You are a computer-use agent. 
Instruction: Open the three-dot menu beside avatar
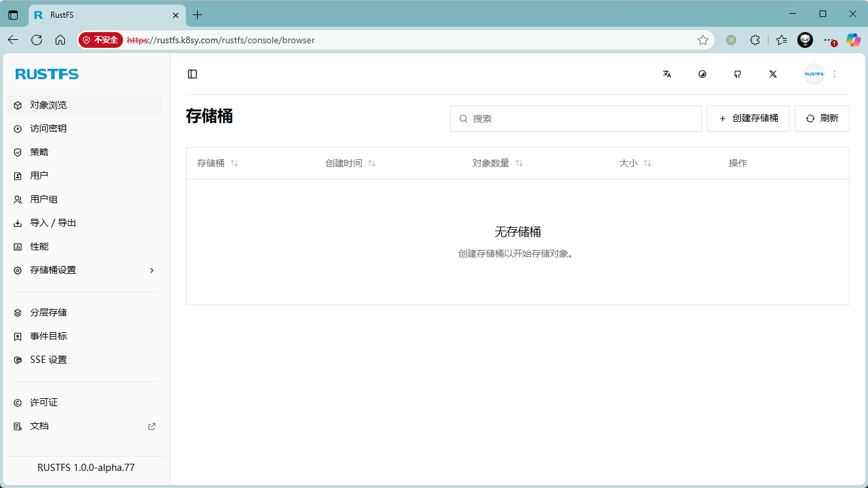coord(835,74)
